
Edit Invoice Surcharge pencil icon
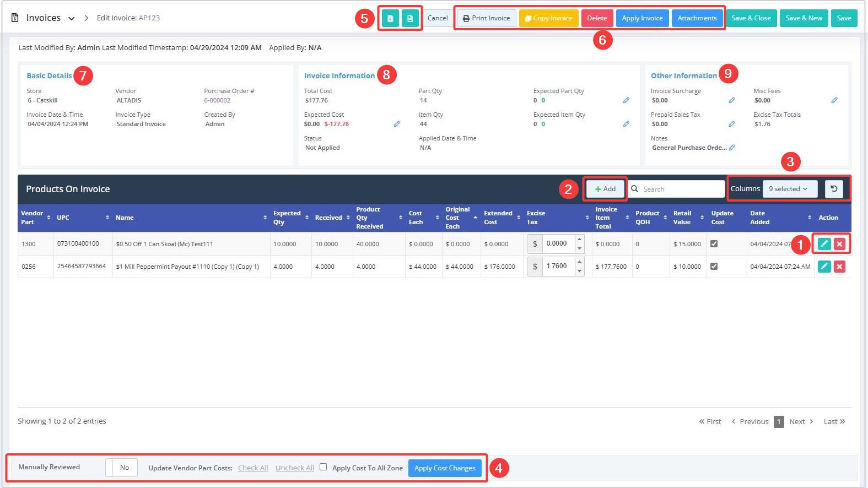click(x=732, y=100)
